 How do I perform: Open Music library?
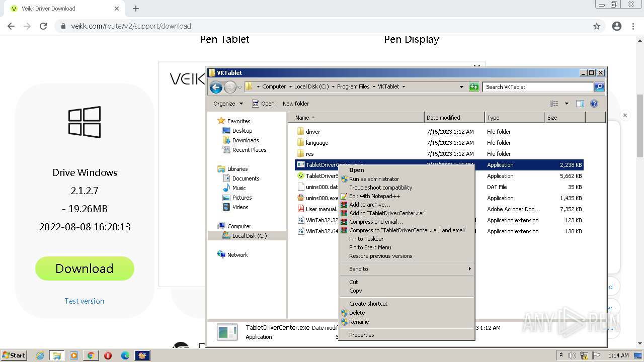coord(234,188)
